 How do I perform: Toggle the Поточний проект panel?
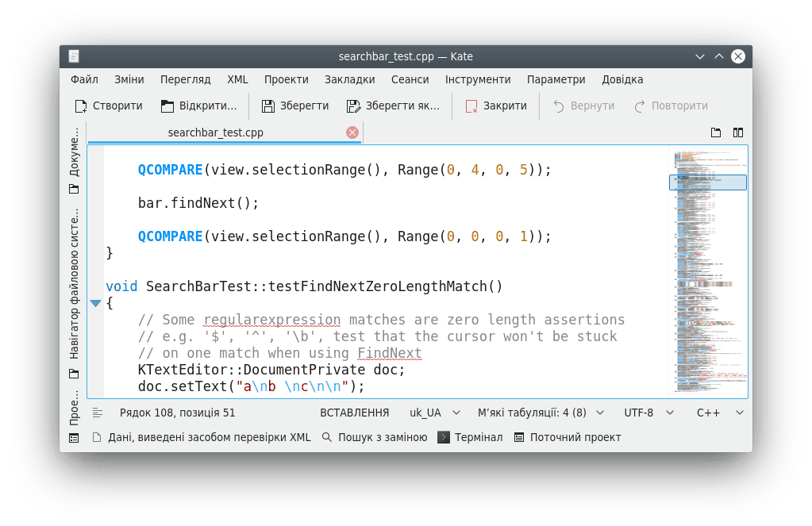[568, 437]
